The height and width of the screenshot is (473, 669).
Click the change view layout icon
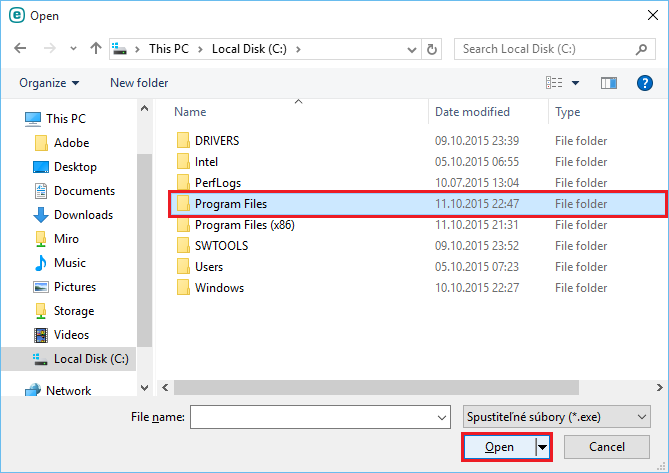554,83
